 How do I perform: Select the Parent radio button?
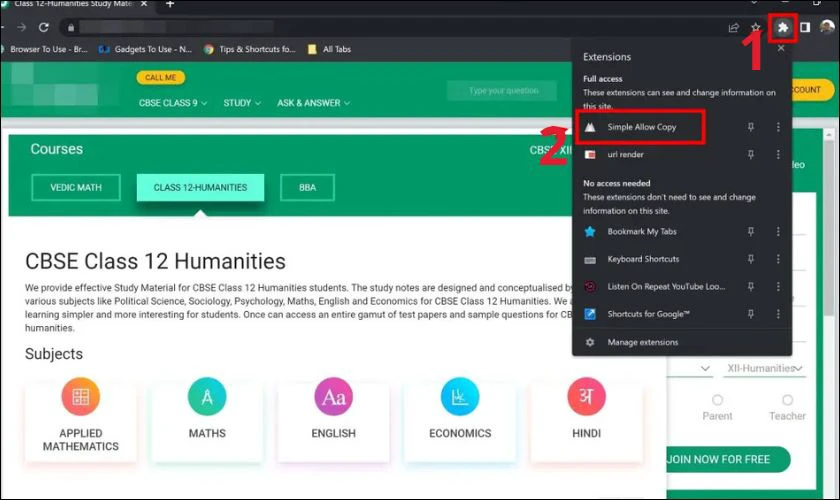click(x=717, y=400)
